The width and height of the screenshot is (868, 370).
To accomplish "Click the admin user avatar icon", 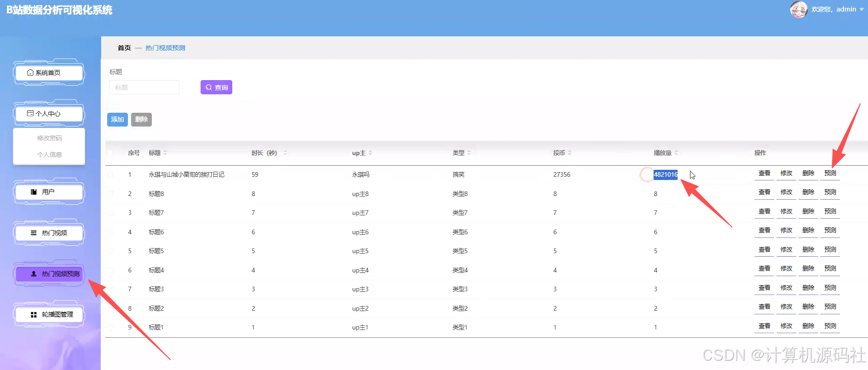I will pos(799,9).
